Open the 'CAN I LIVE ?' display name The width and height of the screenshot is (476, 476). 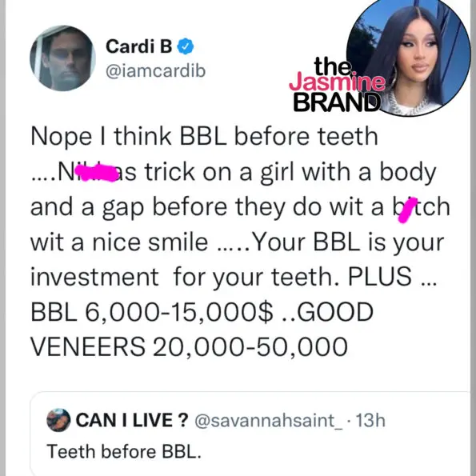point(132,421)
